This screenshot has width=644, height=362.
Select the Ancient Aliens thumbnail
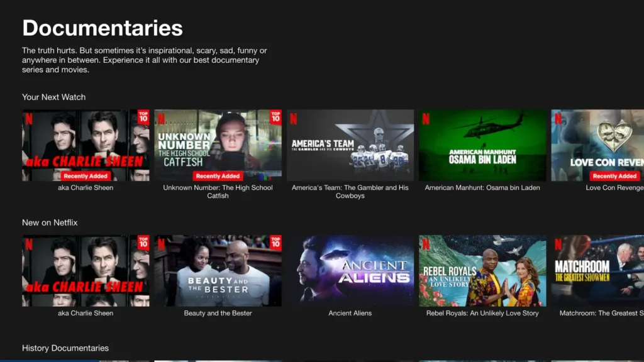(350, 271)
